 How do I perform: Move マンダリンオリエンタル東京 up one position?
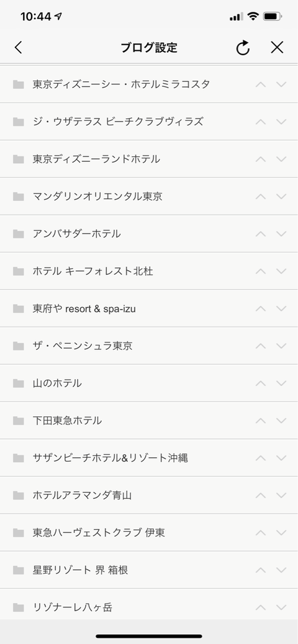261,197
